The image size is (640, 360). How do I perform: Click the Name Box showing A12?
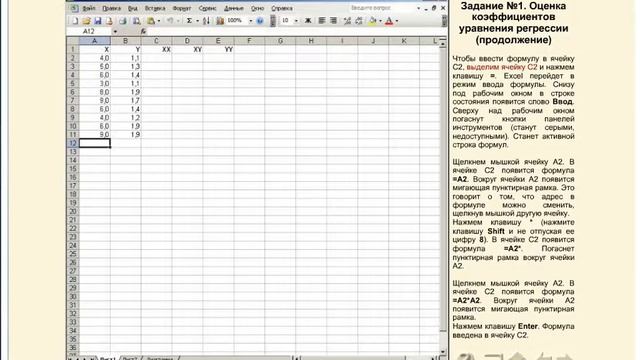pyautogui.click(x=89, y=31)
